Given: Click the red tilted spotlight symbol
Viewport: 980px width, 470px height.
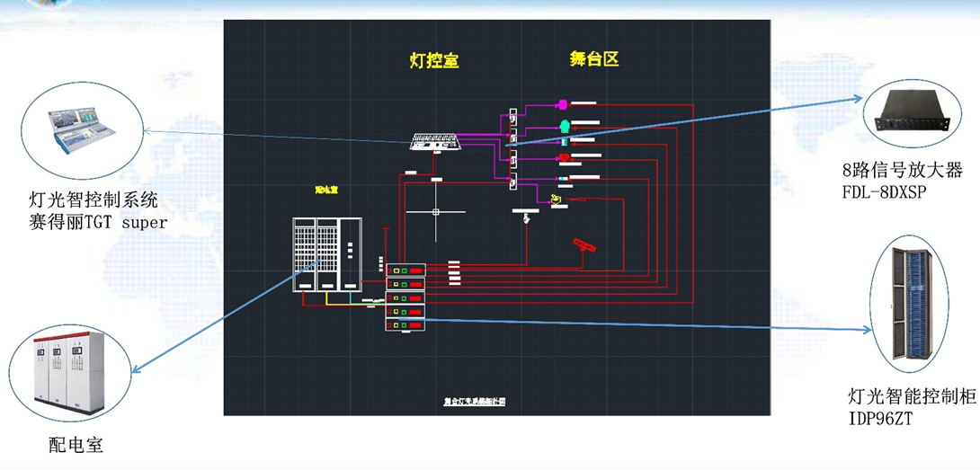Looking at the screenshot, I should click(585, 244).
